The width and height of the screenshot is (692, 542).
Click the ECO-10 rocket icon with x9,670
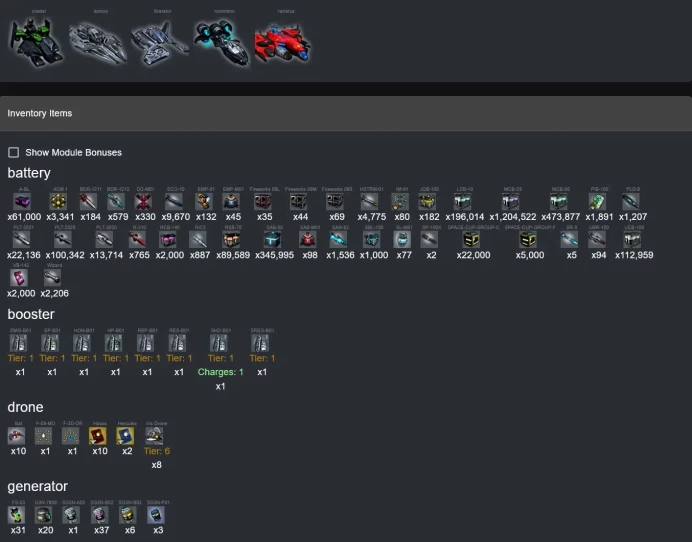click(173, 202)
